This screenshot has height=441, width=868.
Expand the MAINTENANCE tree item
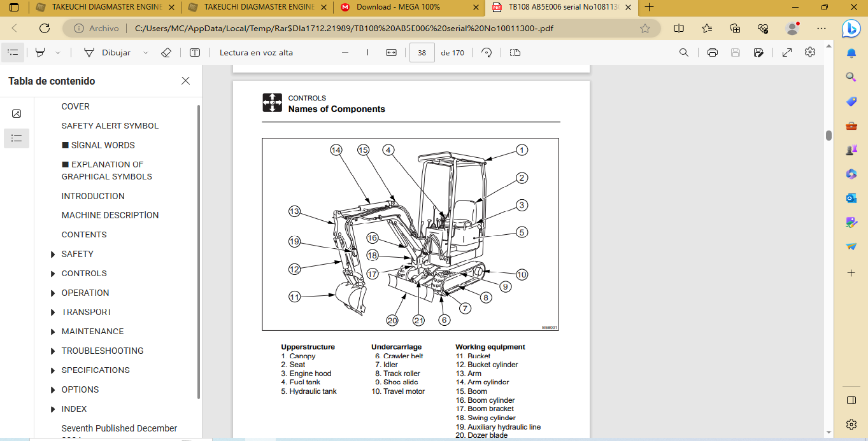pos(53,332)
